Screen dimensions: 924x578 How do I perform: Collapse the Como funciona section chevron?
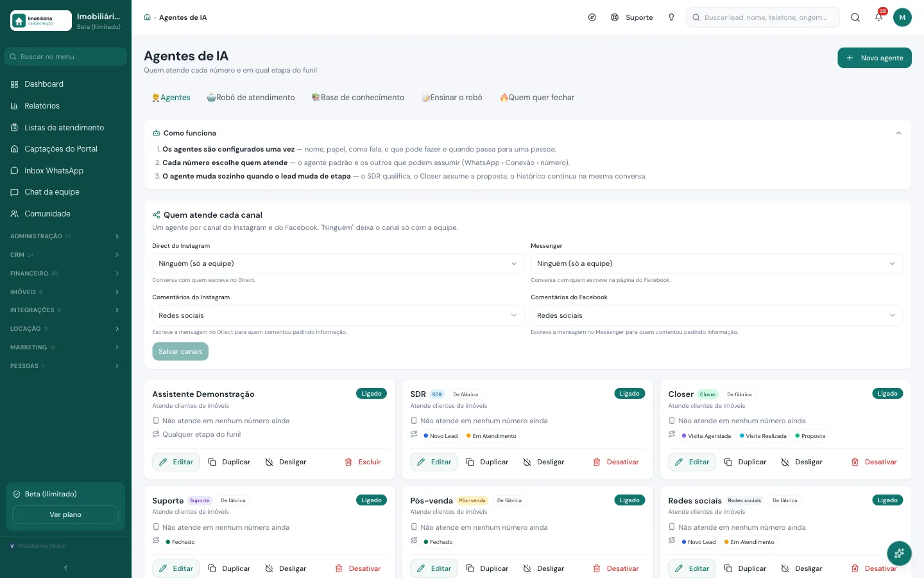[x=898, y=133]
